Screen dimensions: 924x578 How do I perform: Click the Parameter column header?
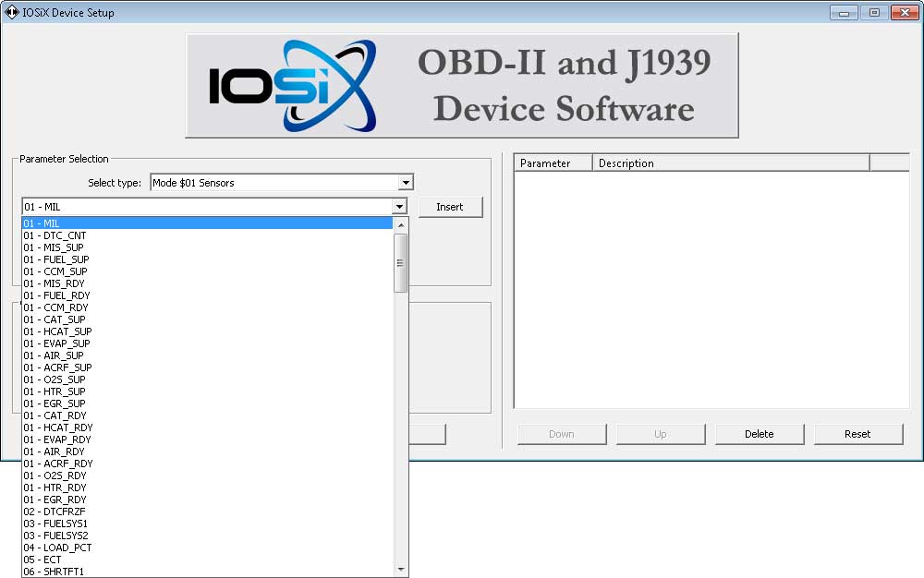[553, 163]
